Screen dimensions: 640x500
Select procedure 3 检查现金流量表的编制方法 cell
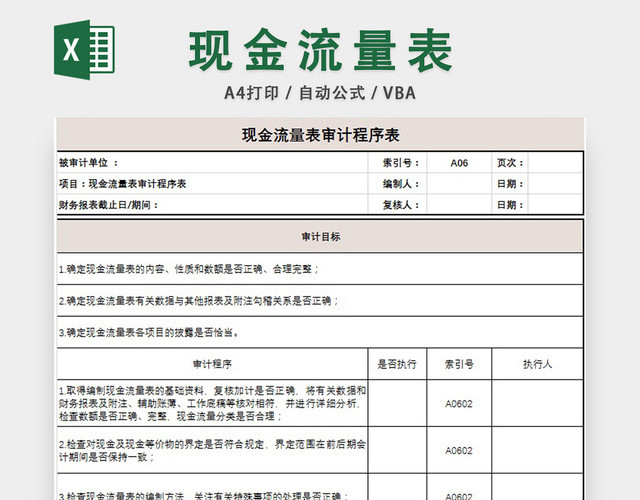(x=213, y=487)
